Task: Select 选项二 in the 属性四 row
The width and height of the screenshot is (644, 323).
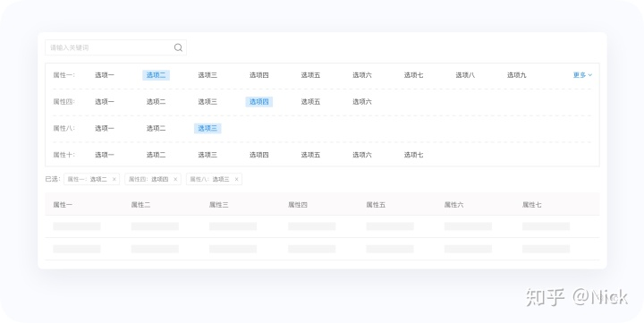Action: [x=156, y=102]
